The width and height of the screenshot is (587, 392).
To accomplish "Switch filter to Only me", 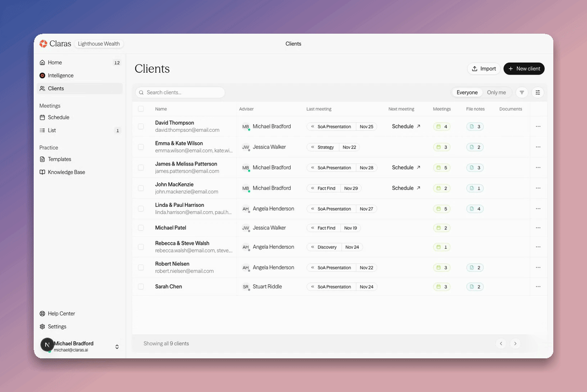I will point(497,92).
